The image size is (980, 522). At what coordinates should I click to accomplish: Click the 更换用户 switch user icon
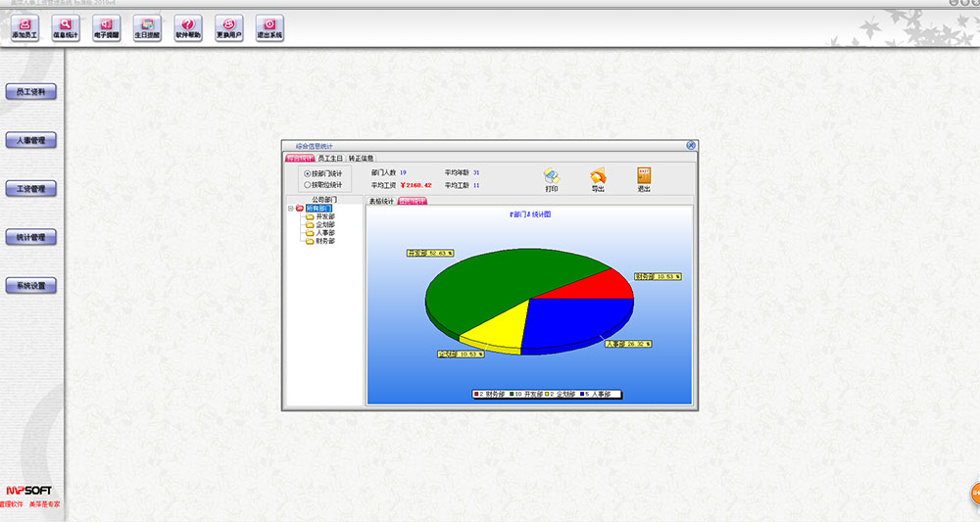pos(228,27)
